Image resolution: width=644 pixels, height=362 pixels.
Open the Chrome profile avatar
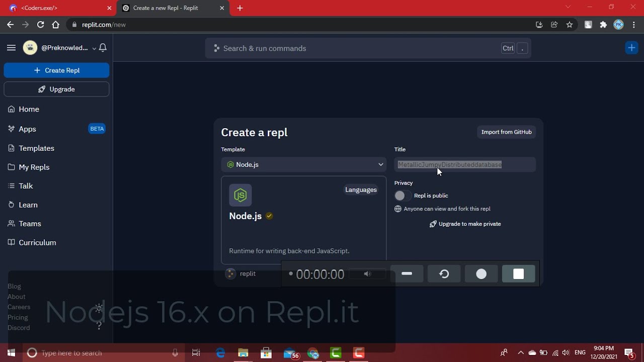pos(619,25)
